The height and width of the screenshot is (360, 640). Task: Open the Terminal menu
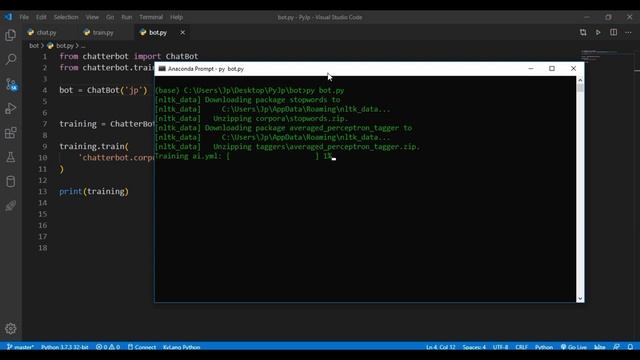tap(151, 17)
